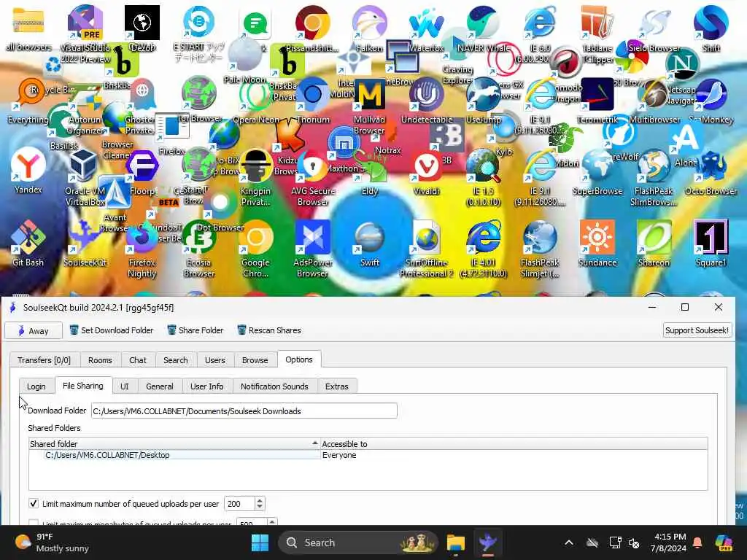Click the Support Soulseek! button
The height and width of the screenshot is (560, 747).
tap(697, 330)
